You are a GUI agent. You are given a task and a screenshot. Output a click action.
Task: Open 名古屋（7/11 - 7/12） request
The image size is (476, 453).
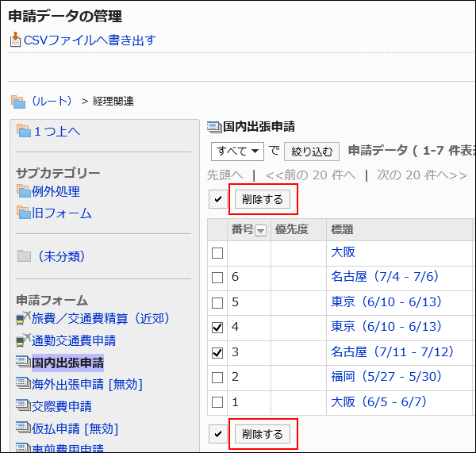392,352
